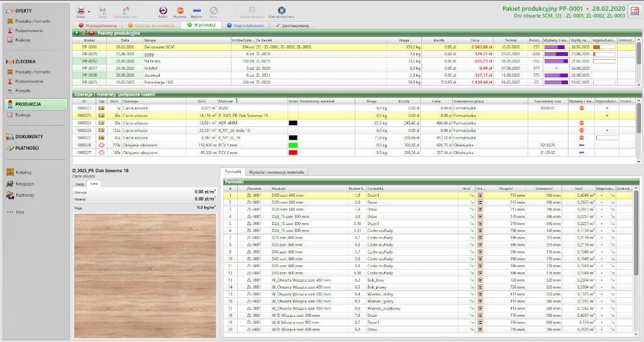Click green color swatch for PCV 1 mm

point(293,145)
